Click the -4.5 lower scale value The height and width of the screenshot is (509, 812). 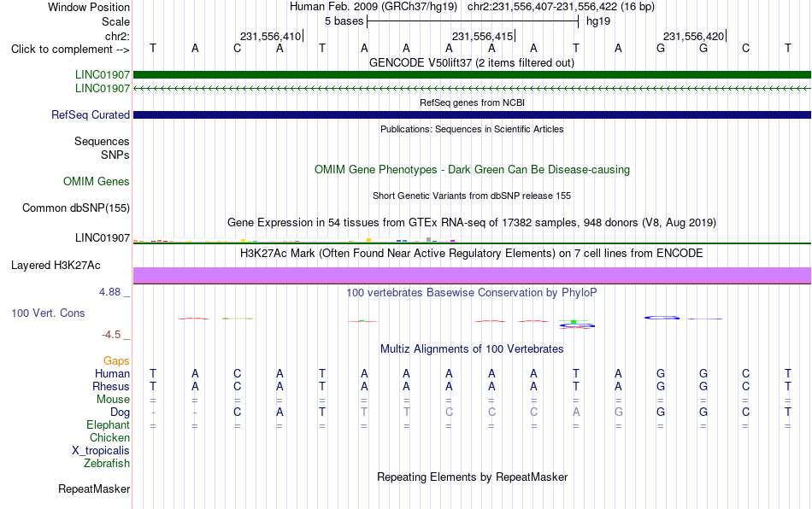(x=111, y=335)
